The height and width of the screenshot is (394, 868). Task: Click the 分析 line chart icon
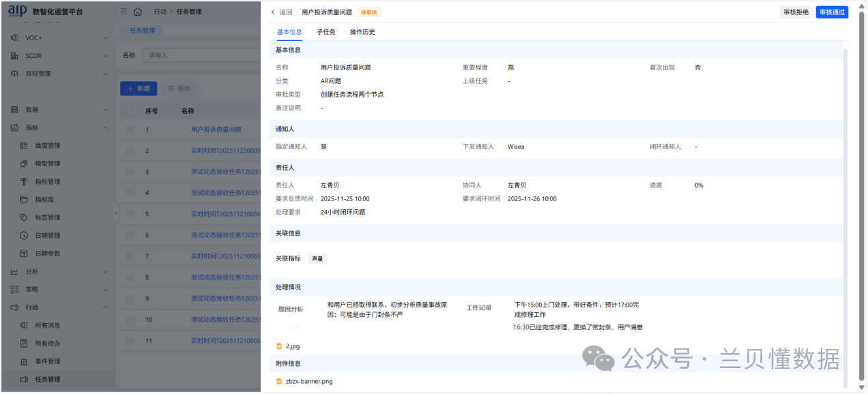pyautogui.click(x=14, y=271)
